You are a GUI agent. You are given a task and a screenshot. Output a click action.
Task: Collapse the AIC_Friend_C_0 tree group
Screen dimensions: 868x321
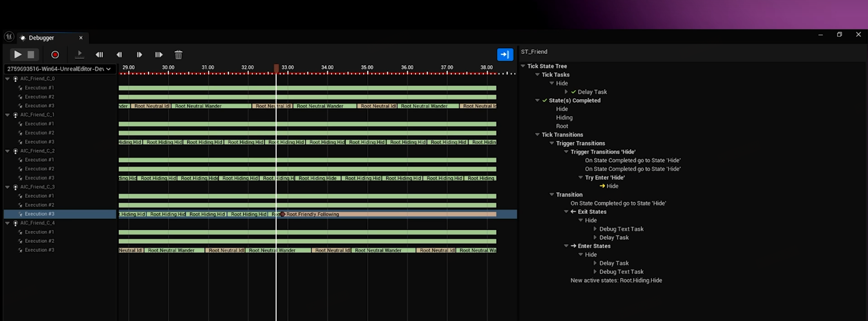tap(7, 79)
